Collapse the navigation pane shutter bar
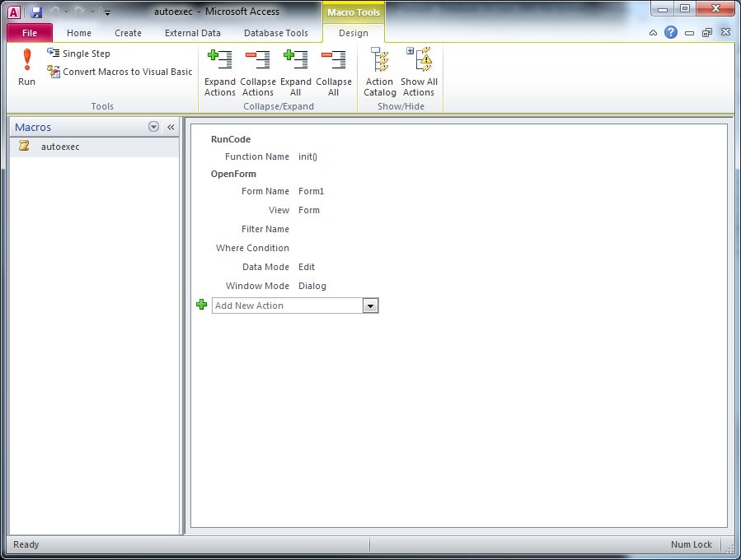741x560 pixels. pos(171,127)
